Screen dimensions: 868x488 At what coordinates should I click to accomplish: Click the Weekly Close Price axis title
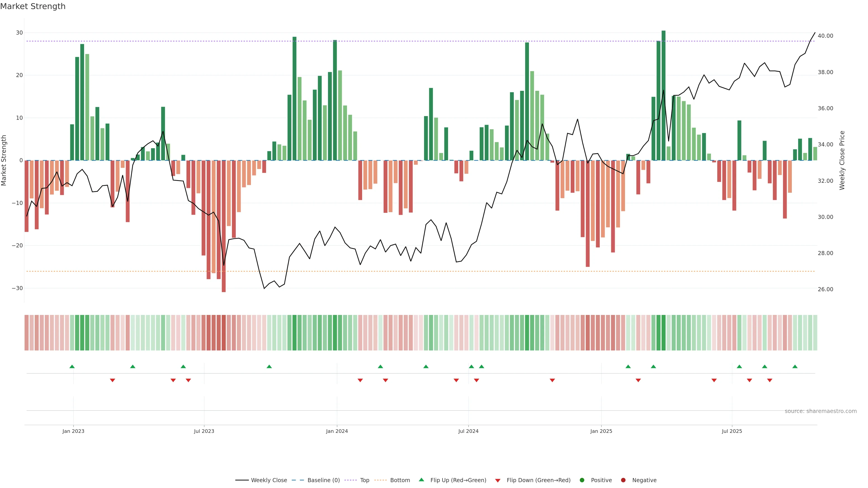[x=842, y=160]
